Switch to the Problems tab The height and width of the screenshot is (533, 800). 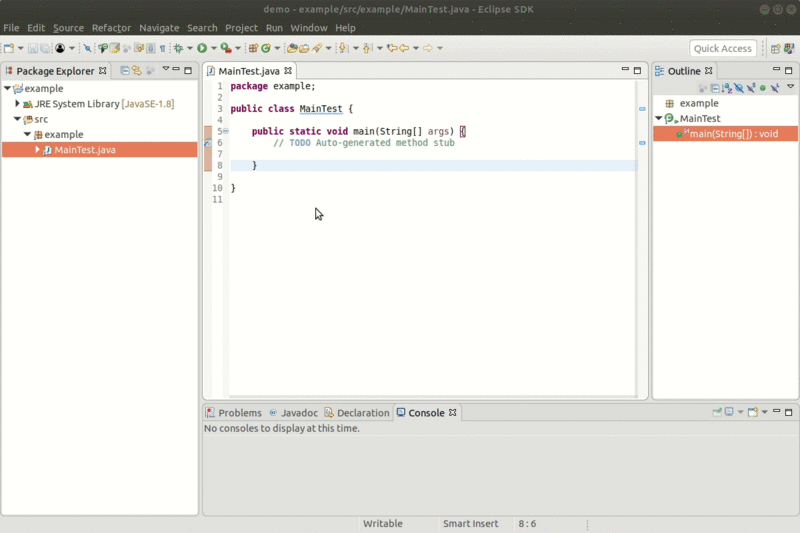[234, 413]
